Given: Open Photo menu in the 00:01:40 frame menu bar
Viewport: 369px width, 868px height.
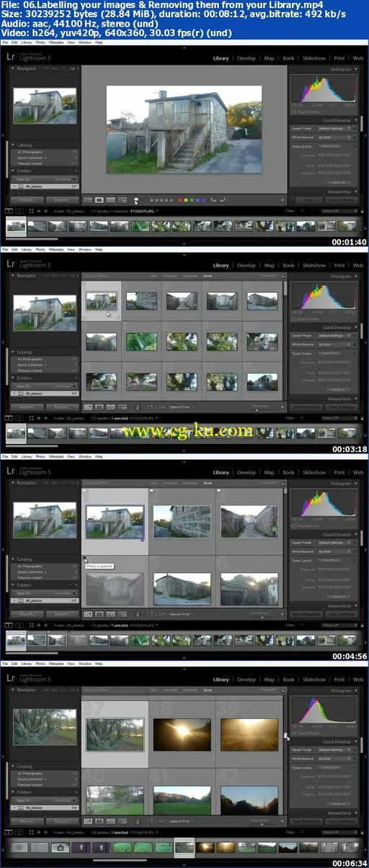Looking at the screenshot, I should click(41, 42).
